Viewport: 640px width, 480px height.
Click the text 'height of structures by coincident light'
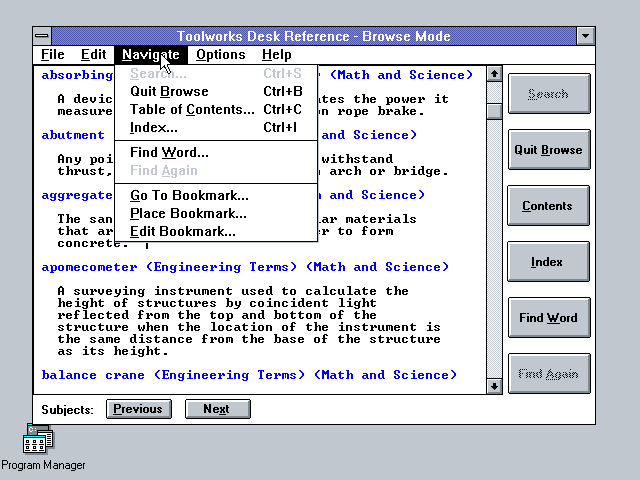click(x=217, y=303)
